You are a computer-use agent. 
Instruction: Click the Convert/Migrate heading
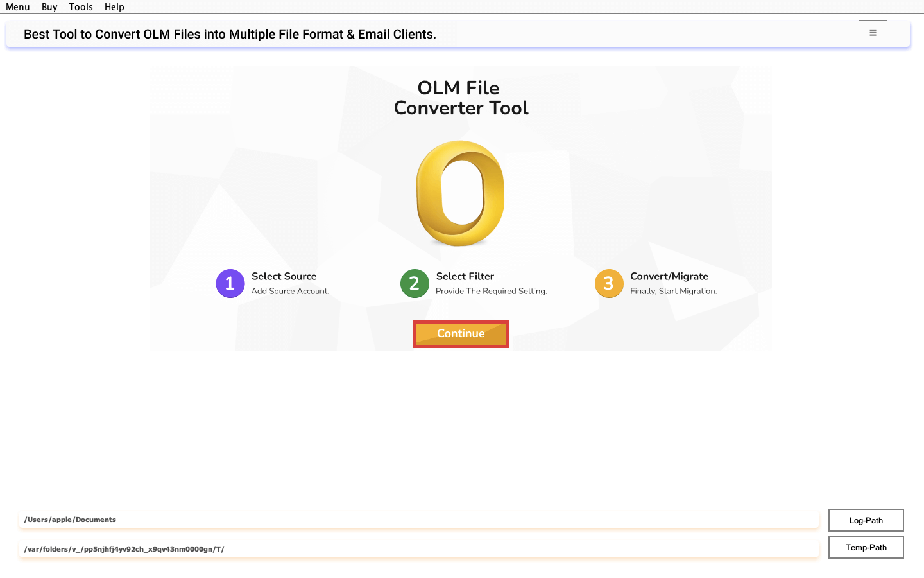coord(669,276)
